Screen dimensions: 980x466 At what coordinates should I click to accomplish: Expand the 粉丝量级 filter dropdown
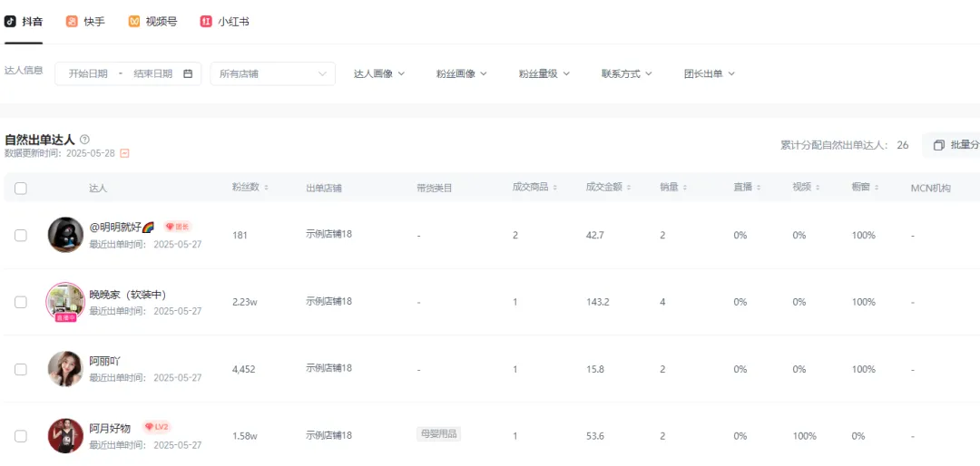tap(544, 73)
